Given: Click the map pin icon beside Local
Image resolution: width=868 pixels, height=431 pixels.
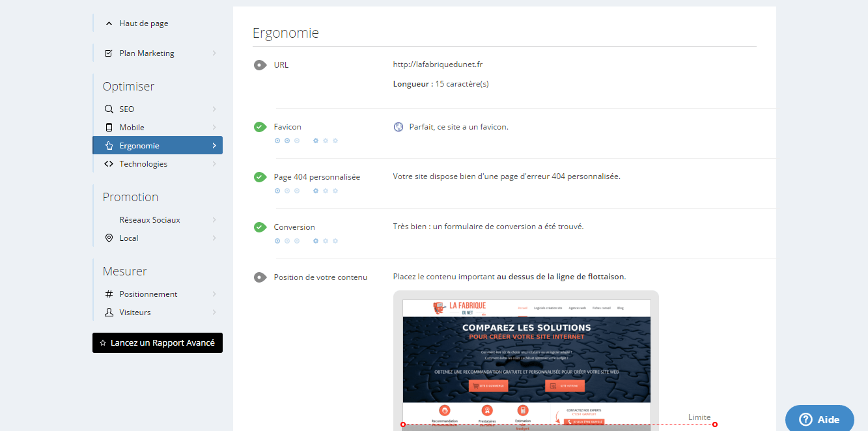Looking at the screenshot, I should (x=109, y=238).
